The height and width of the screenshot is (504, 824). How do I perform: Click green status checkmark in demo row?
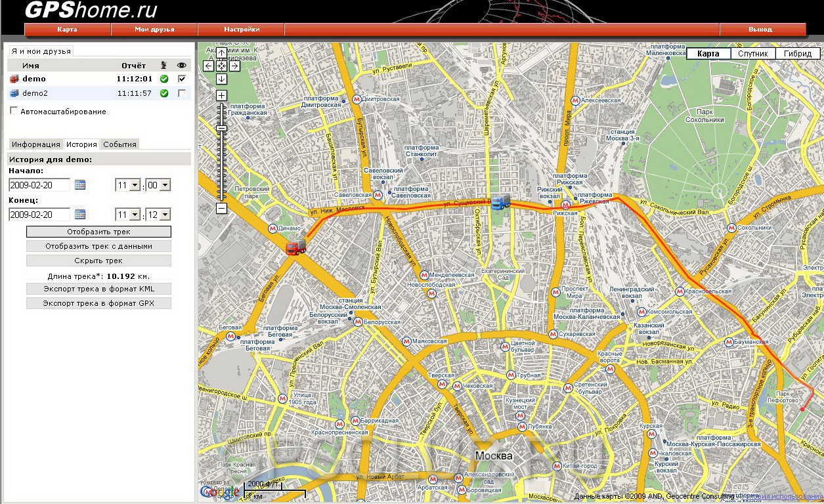[x=164, y=79]
